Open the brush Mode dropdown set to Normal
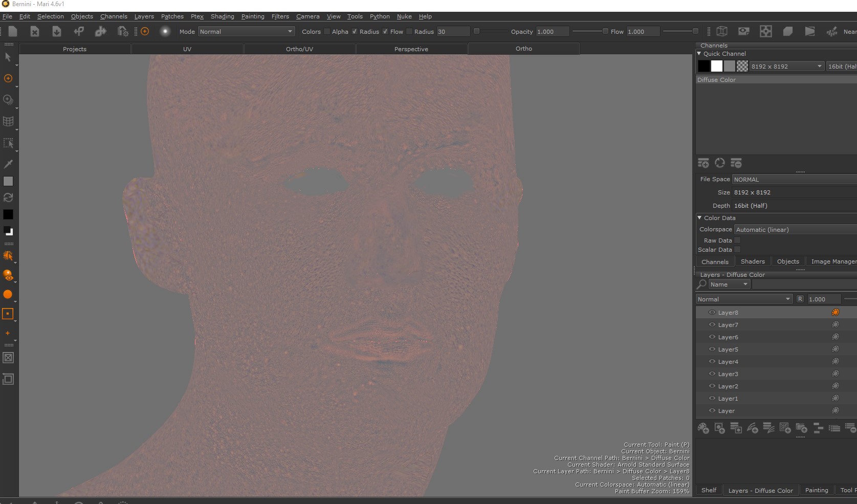This screenshot has width=857, height=504. [246, 32]
